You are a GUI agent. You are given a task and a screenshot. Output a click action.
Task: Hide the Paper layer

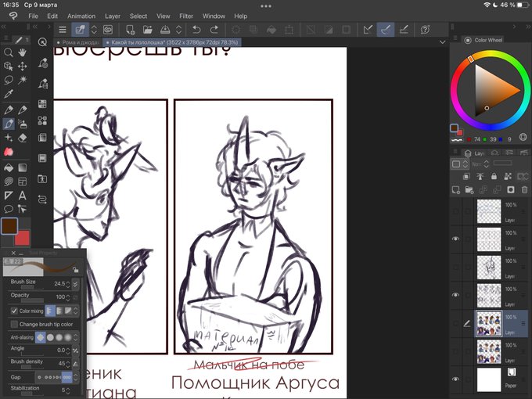pos(455,379)
